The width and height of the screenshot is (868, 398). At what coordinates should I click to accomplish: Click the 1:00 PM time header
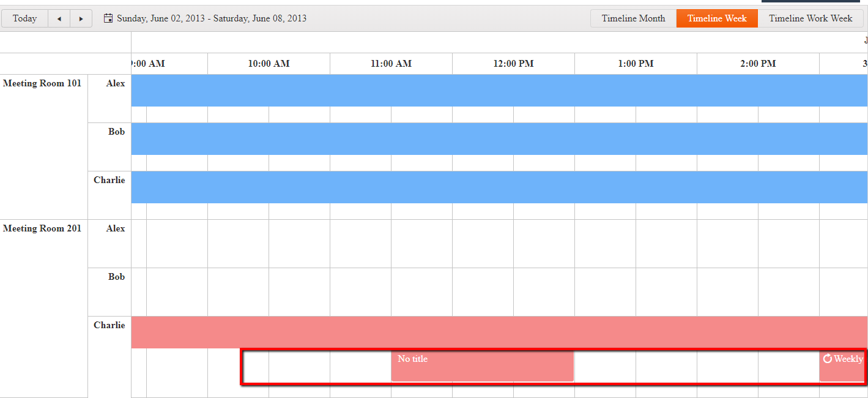tap(636, 64)
